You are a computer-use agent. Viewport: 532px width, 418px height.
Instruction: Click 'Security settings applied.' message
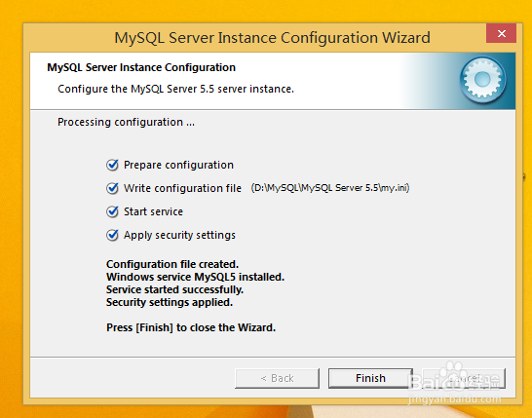point(170,302)
